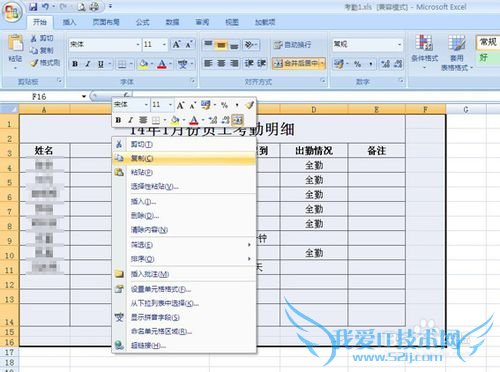The width and height of the screenshot is (500, 372).
Task: Open the number format (常规) dropdown
Action: [399, 44]
